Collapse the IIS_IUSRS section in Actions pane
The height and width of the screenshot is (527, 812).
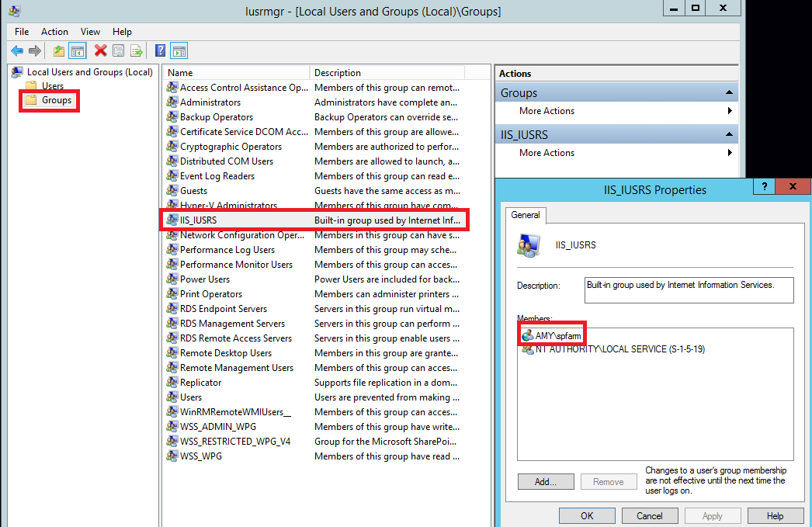click(729, 134)
